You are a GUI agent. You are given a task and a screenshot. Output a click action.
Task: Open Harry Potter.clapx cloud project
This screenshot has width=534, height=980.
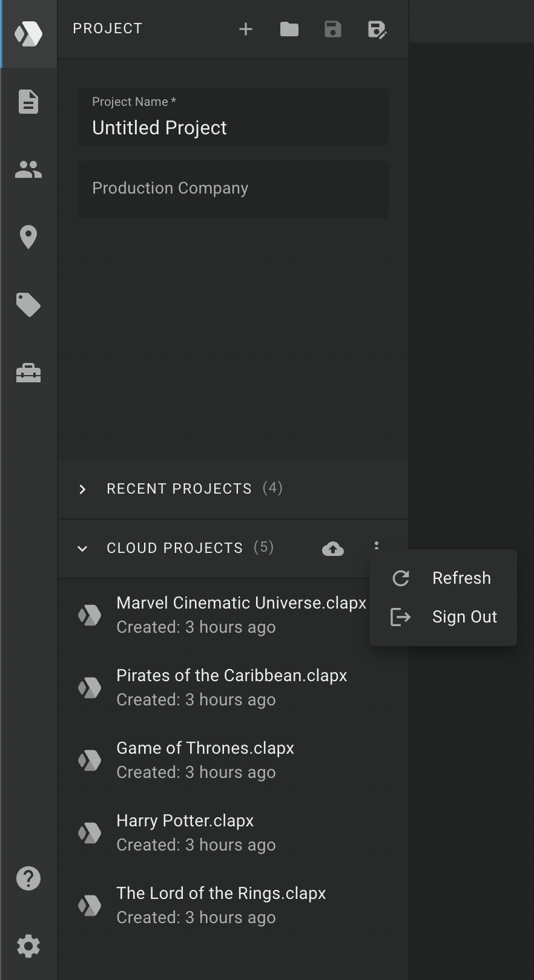[x=233, y=832]
